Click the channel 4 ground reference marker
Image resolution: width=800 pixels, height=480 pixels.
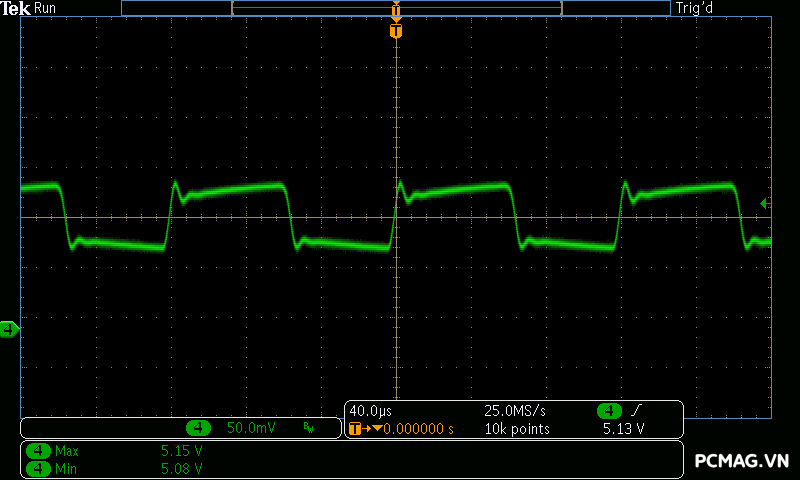point(9,329)
